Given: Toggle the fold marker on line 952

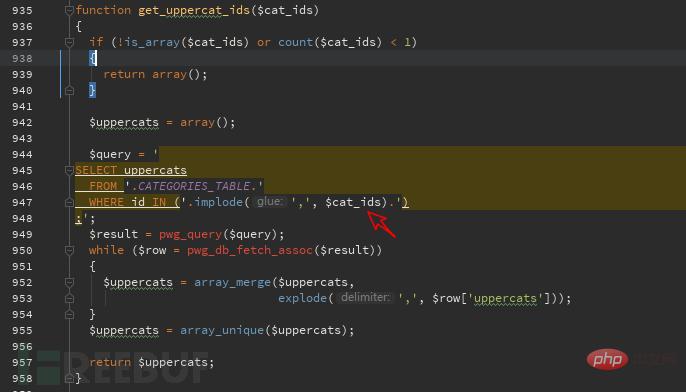Looking at the screenshot, I should tap(69, 282).
